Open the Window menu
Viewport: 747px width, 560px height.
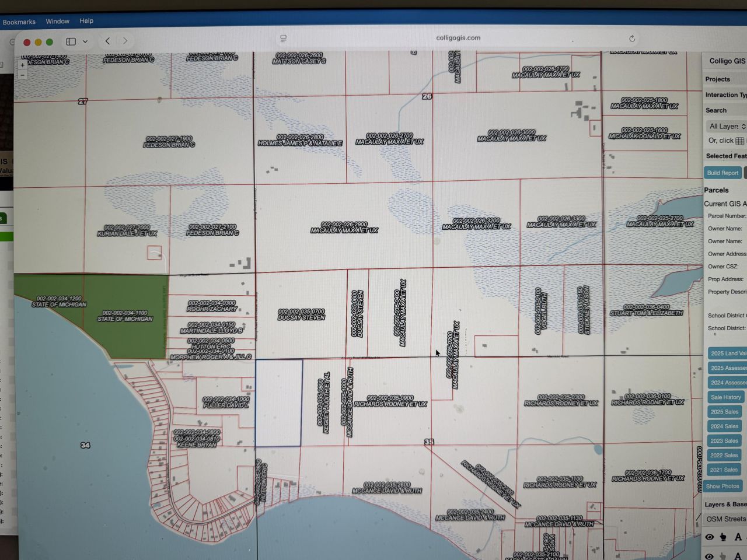[57, 22]
